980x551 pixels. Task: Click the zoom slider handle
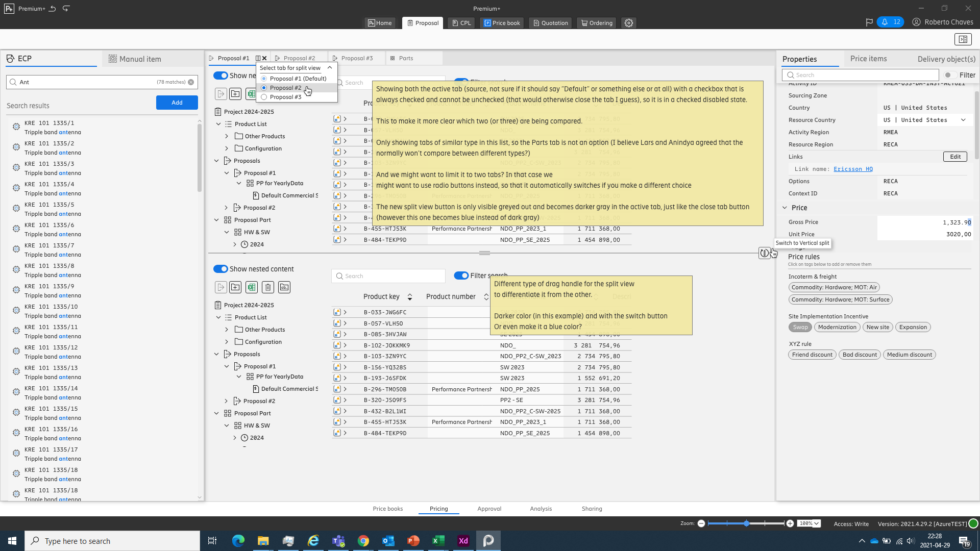point(746,523)
